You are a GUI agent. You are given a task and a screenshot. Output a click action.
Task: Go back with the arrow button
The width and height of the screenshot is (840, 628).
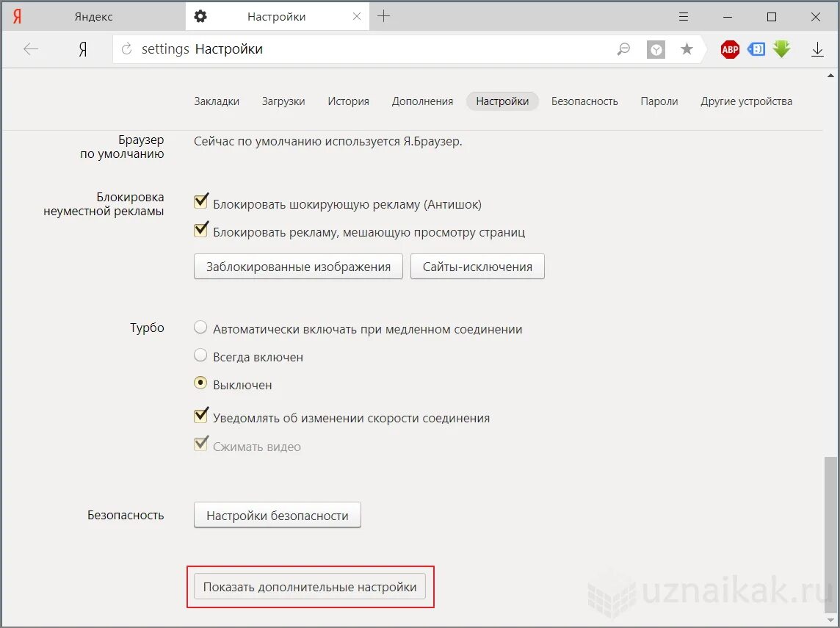point(31,49)
